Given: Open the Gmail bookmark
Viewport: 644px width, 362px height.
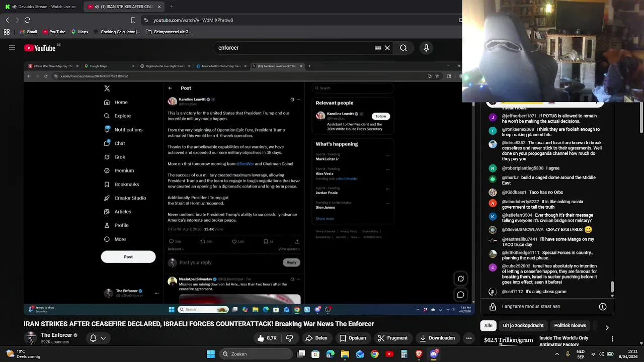Looking at the screenshot, I should coord(28,32).
